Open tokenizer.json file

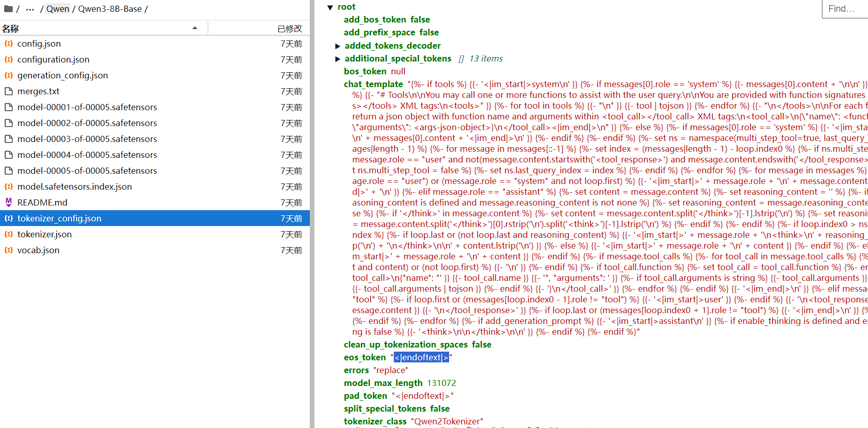pos(45,234)
